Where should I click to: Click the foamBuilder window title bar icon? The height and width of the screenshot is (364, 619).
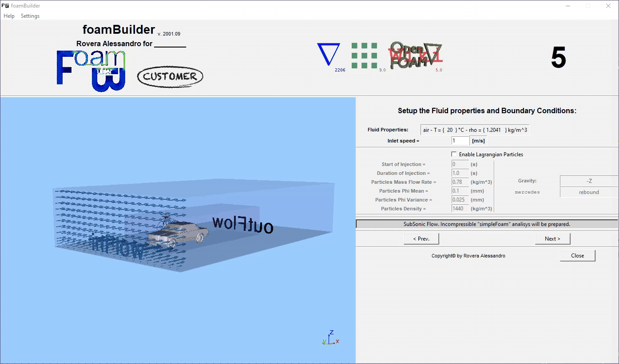pyautogui.click(x=5, y=6)
